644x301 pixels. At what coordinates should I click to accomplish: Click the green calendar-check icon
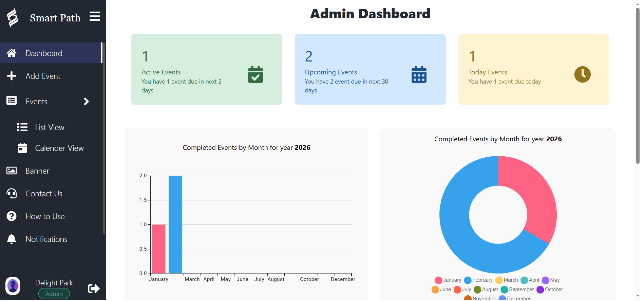tap(255, 74)
